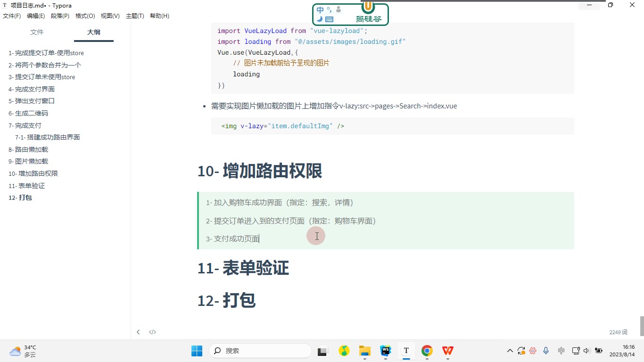Click the taskbar 搜索 search box
The height and width of the screenshot is (362, 644).
click(x=260, y=351)
